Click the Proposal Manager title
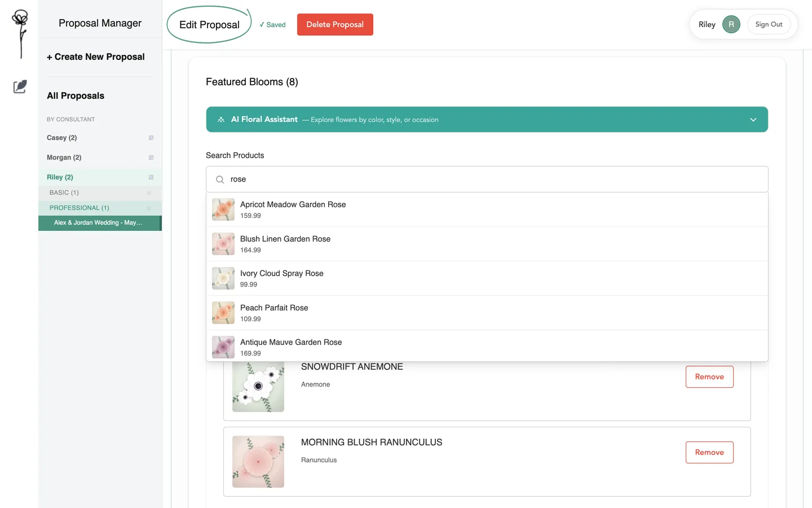812x508 pixels. pyautogui.click(x=100, y=23)
